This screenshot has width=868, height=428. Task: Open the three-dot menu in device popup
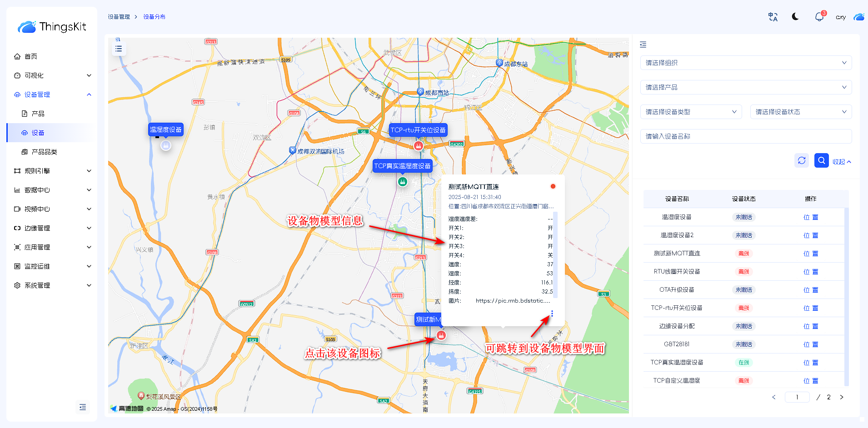552,314
